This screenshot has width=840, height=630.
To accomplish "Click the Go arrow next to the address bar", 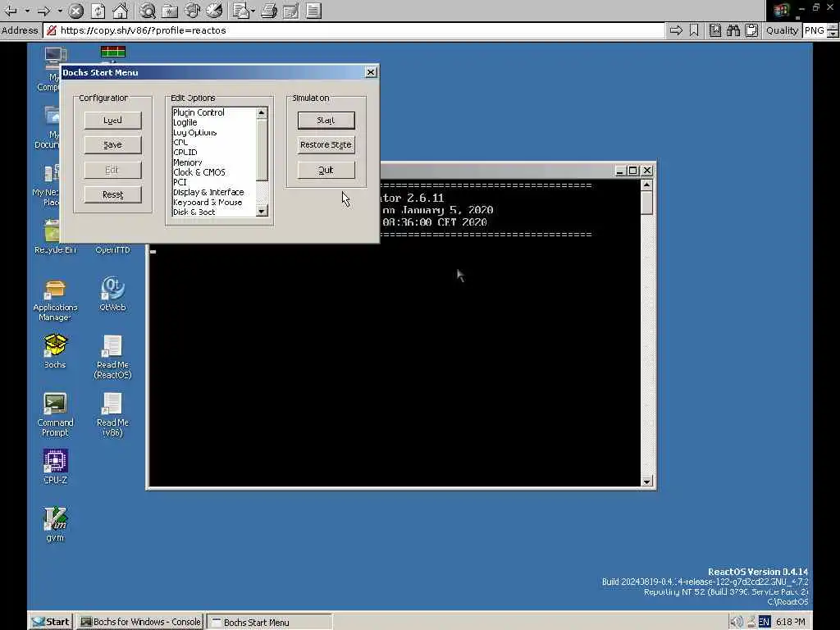I will click(676, 30).
